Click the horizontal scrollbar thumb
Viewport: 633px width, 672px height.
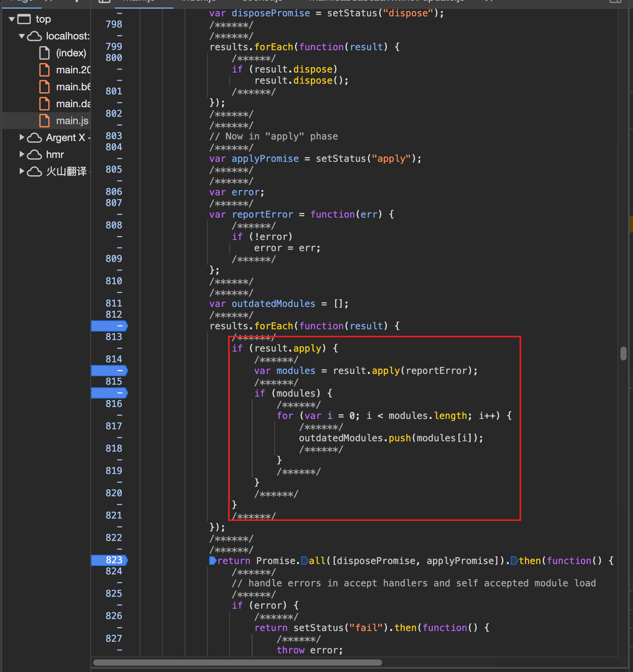pos(237,662)
